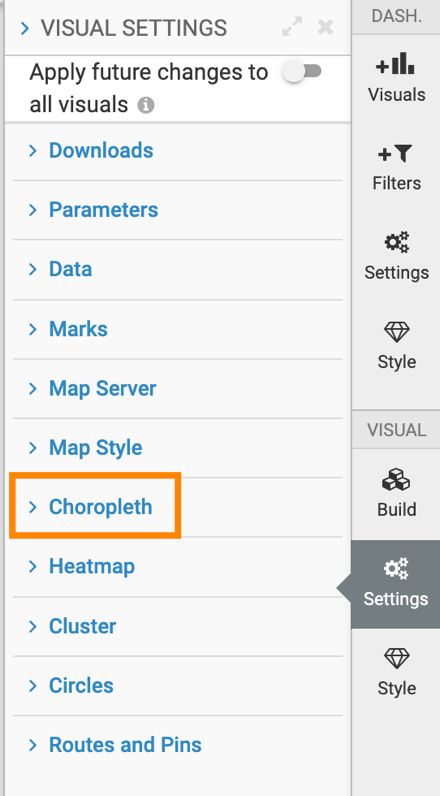This screenshot has width=440, height=796.
Task: Expand the Choropleth section
Action: [178, 507]
